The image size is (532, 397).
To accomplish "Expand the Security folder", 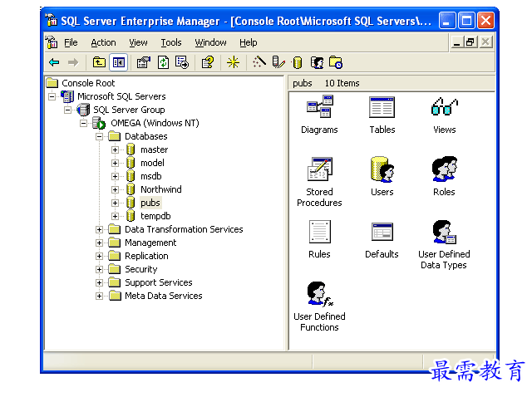I will (x=99, y=270).
